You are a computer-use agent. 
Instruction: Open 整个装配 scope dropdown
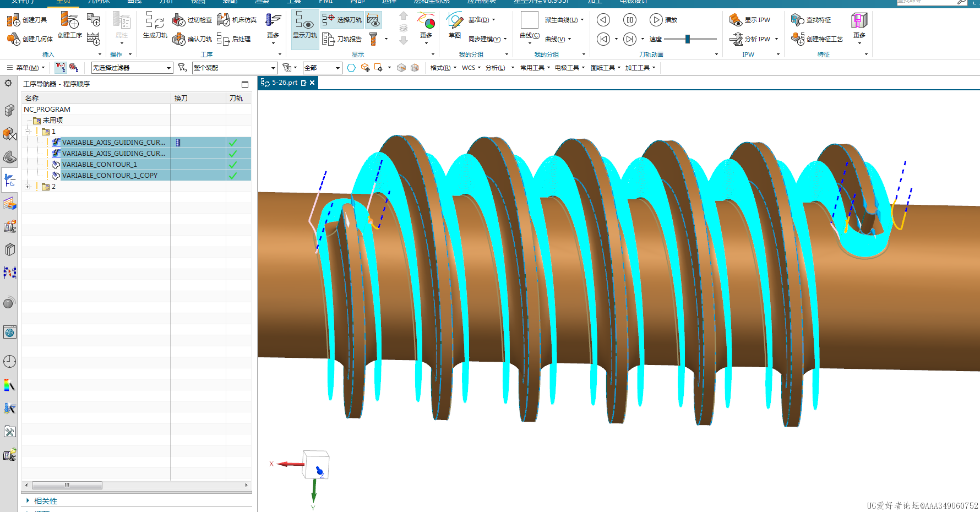pos(235,68)
